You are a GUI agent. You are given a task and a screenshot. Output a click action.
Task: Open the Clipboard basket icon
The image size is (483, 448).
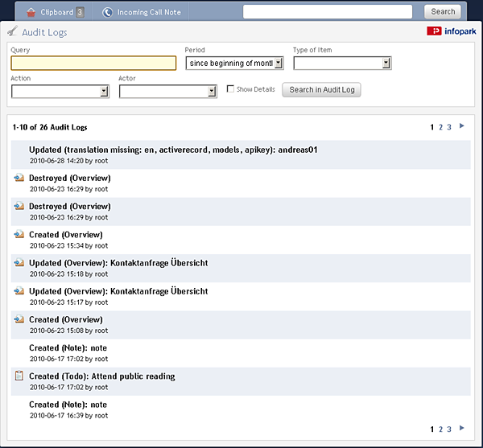tap(31, 12)
